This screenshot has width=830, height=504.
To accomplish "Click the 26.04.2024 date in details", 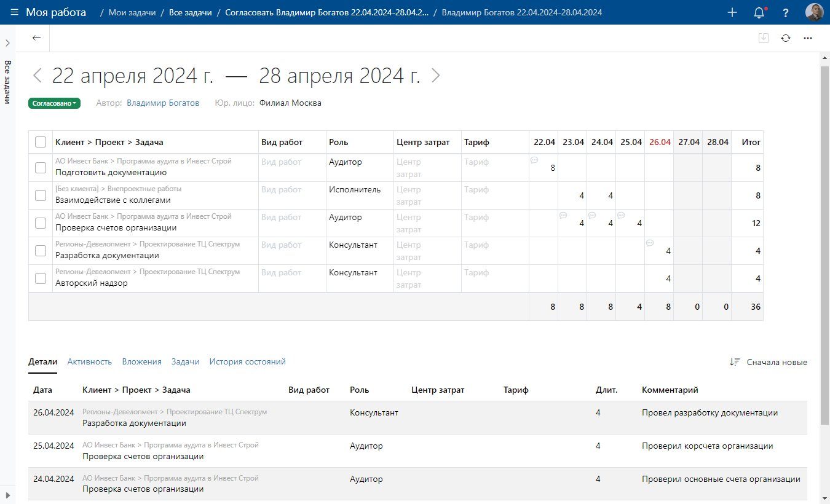I will (x=53, y=412).
